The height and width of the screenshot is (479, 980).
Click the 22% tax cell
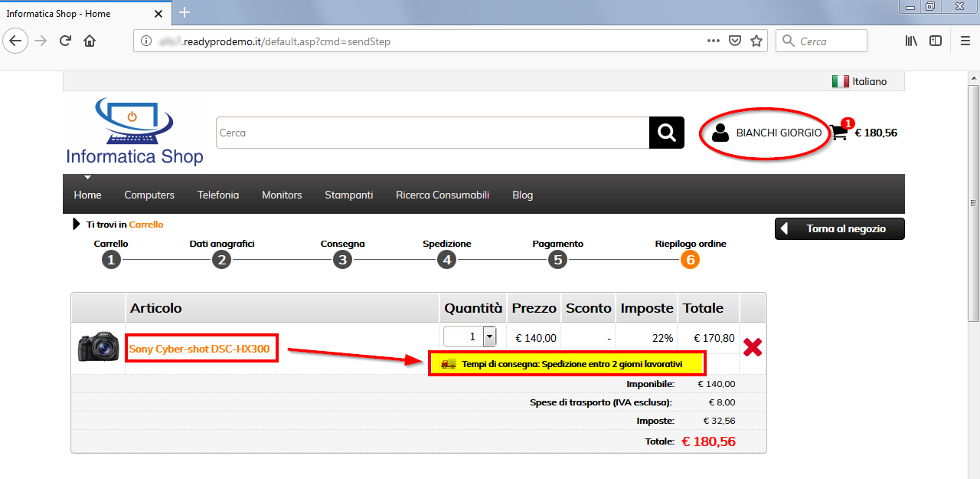(662, 337)
